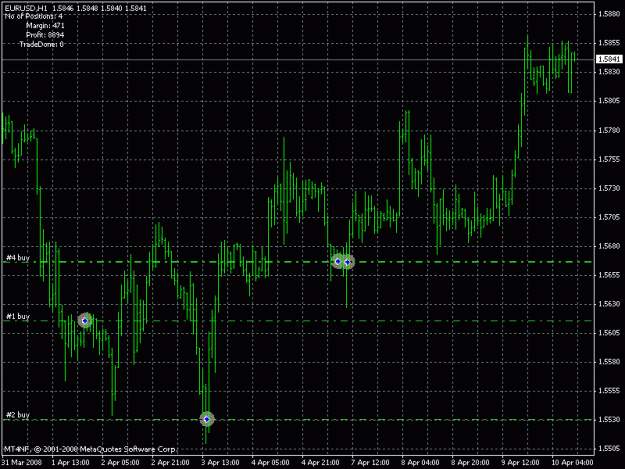Click the 1.5705 price scale label
This screenshot has height=469, width=625.
coord(609,217)
